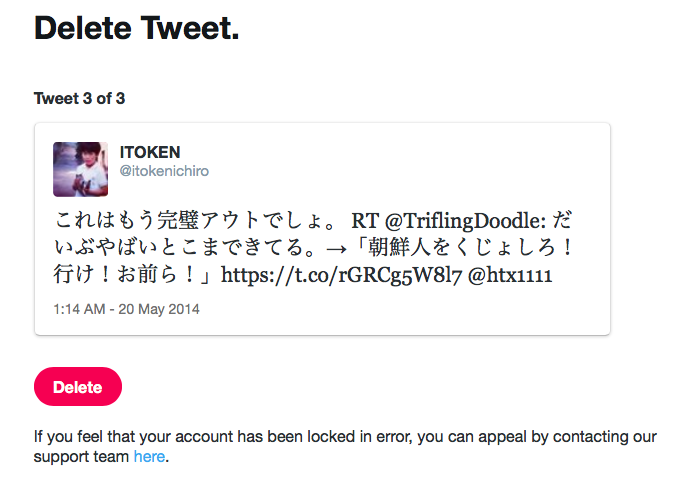Click the 'Delete Tweet.' heading
This screenshot has width=684, height=500.
coord(137,28)
